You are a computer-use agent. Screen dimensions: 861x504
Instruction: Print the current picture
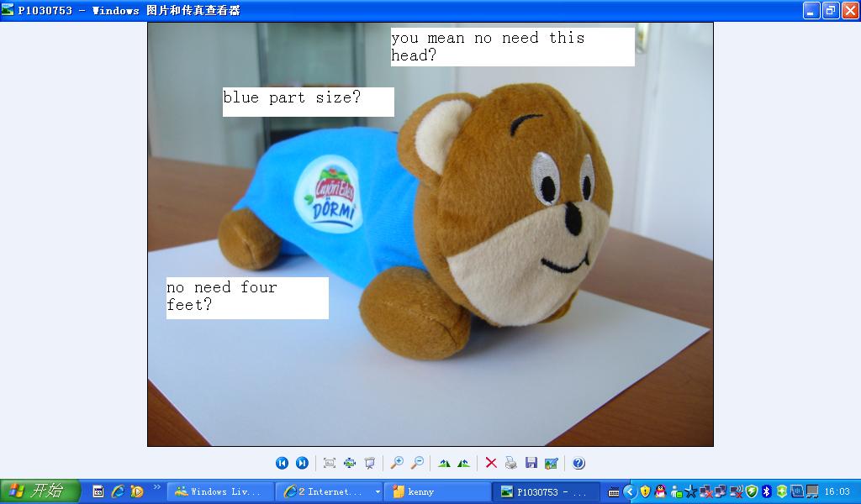pyautogui.click(x=510, y=463)
